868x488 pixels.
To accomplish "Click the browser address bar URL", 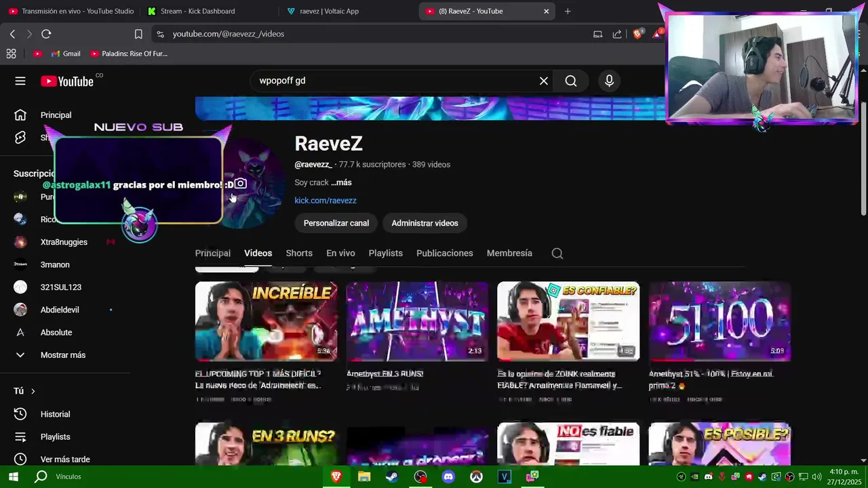I will (228, 34).
